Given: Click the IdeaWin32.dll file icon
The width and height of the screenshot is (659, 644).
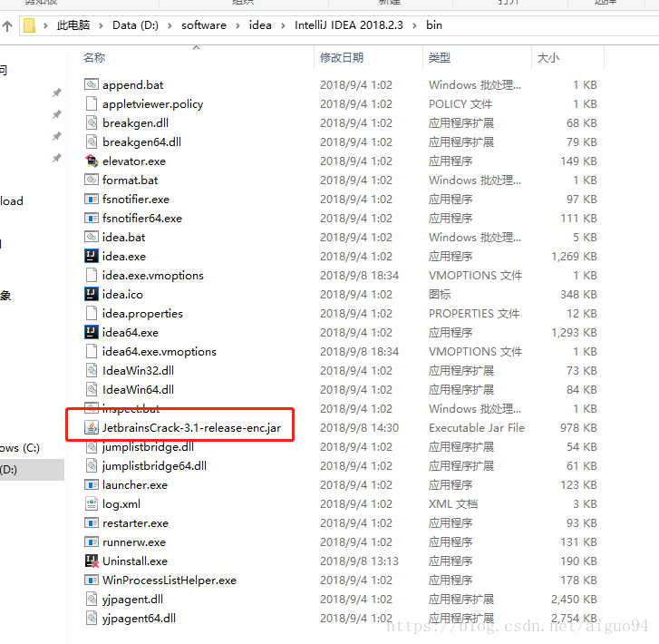Looking at the screenshot, I should pos(92,370).
